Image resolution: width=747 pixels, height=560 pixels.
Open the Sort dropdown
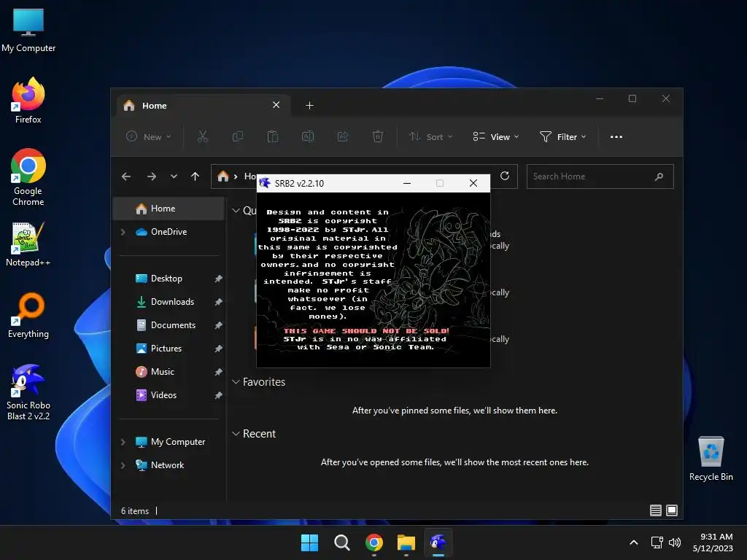point(430,136)
